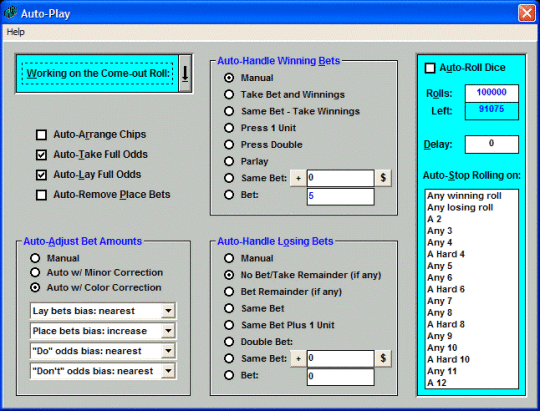This screenshot has height=411, width=540.
Task: Select Any 3 in auto-stop list
Action: pyautogui.click(x=471, y=231)
